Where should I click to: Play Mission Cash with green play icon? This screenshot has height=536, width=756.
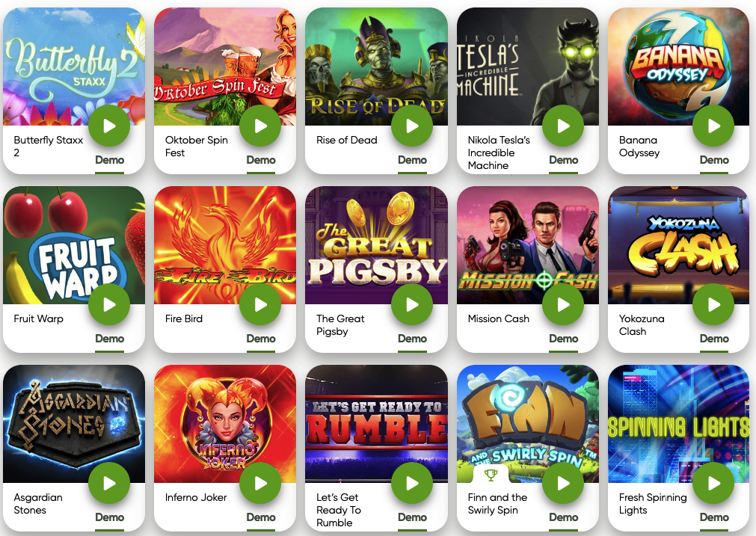(x=563, y=305)
